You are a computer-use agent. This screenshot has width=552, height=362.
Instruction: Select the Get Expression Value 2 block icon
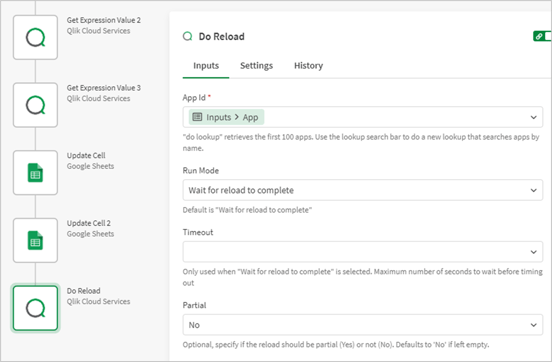[35, 37]
